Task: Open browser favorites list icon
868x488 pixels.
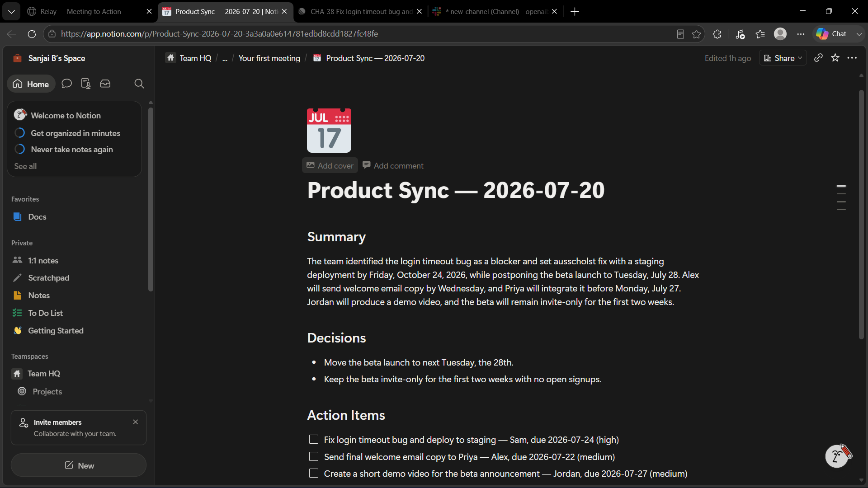Action: (760, 34)
